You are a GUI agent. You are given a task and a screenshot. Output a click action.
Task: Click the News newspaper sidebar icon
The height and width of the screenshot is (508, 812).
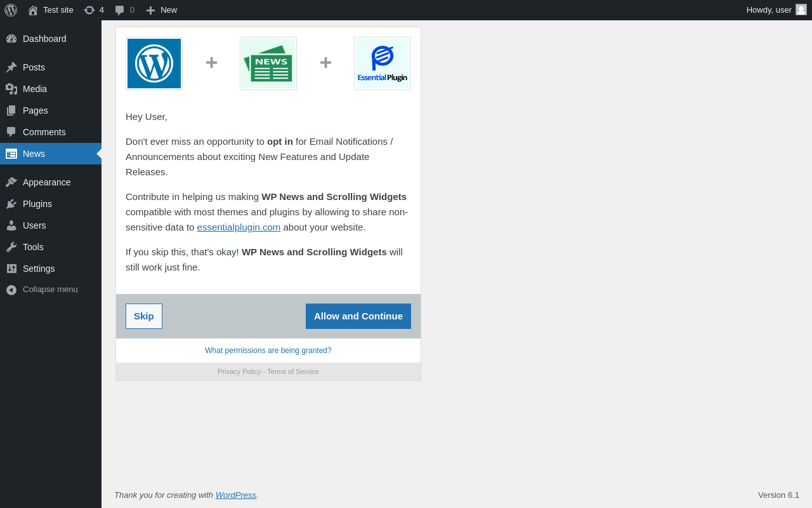click(11, 154)
